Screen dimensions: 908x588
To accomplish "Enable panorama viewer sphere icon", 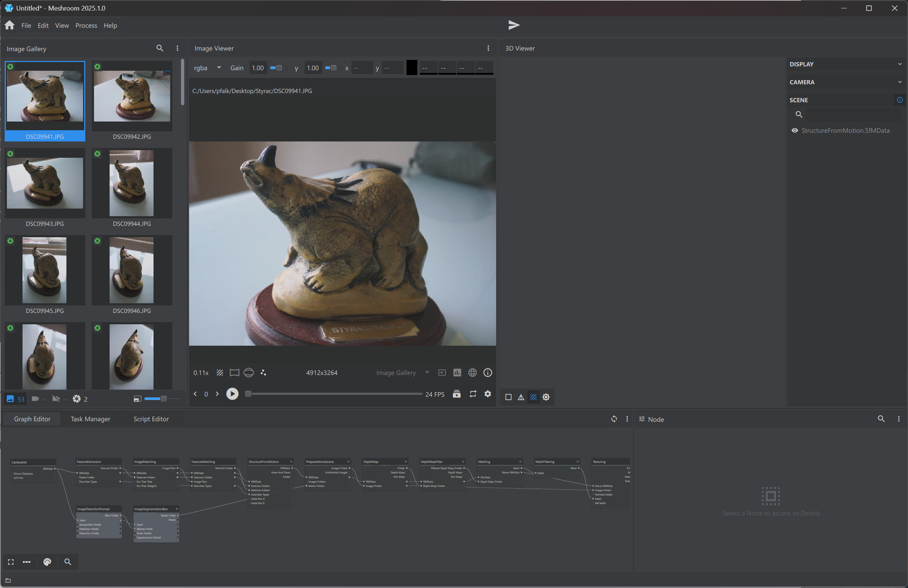I will 249,373.
